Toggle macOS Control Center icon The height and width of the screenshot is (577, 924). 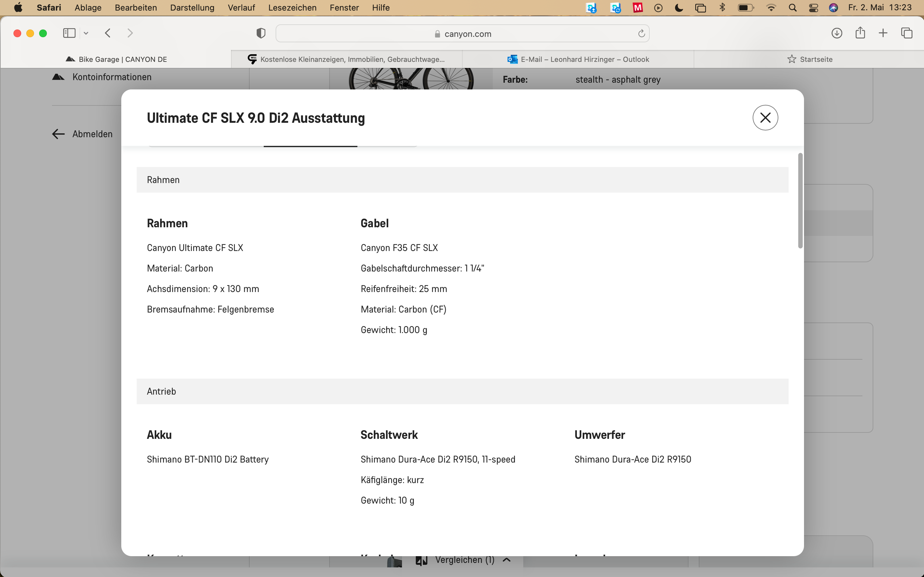click(x=813, y=8)
